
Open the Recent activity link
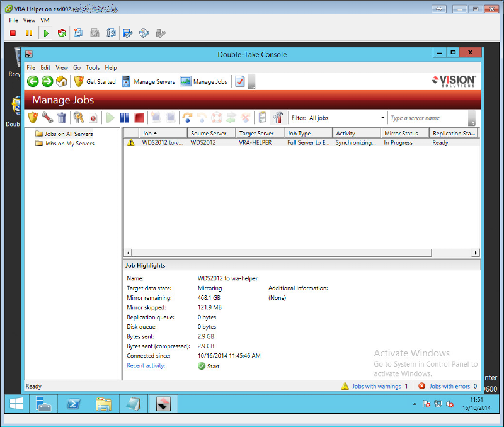pos(146,365)
